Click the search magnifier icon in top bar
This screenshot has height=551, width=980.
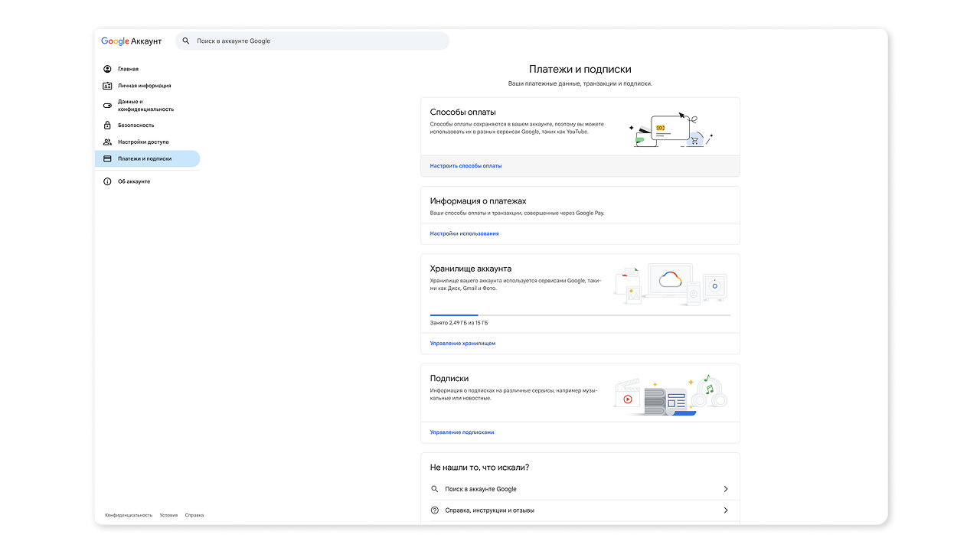(x=186, y=41)
